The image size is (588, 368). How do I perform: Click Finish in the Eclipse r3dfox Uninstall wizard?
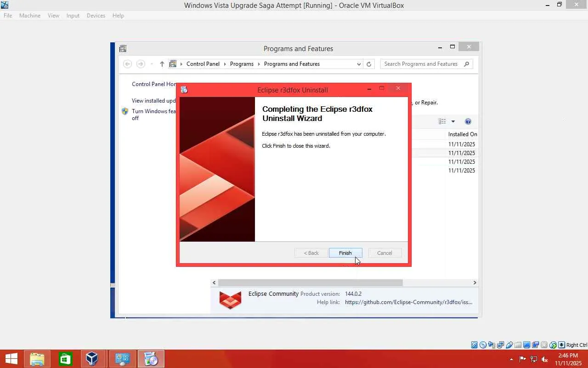tap(345, 253)
